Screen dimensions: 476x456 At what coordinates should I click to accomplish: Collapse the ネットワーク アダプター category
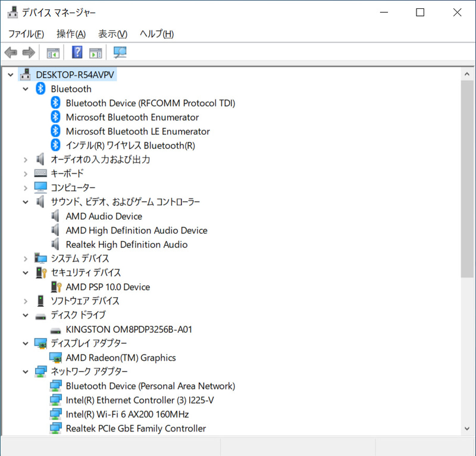(25, 372)
